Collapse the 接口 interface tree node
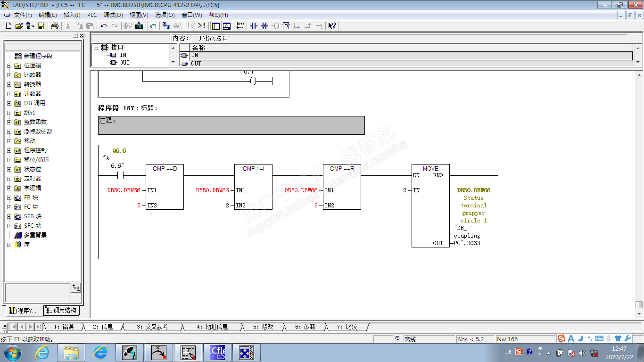This screenshot has height=362, width=644. [x=96, y=48]
